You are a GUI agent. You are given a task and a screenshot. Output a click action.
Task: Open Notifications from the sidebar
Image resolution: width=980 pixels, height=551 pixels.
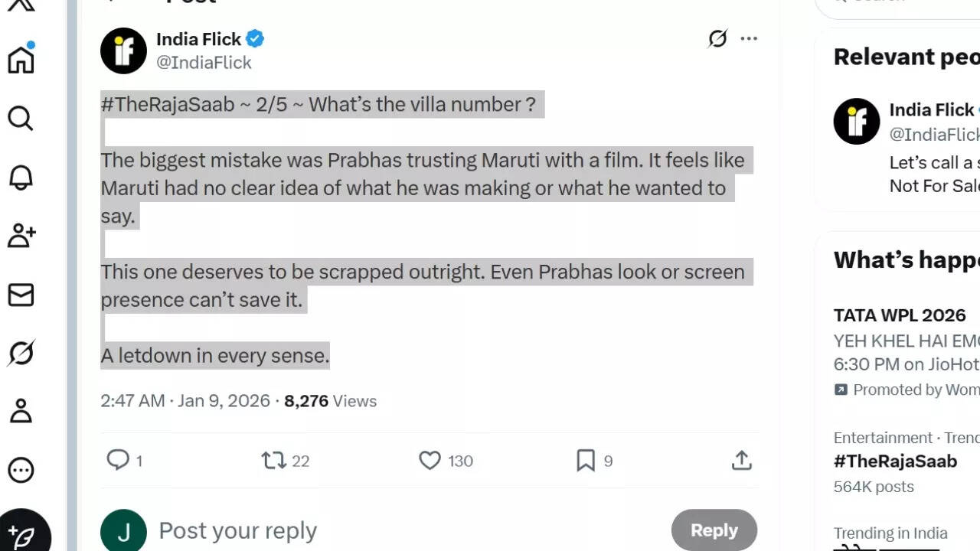click(x=21, y=178)
